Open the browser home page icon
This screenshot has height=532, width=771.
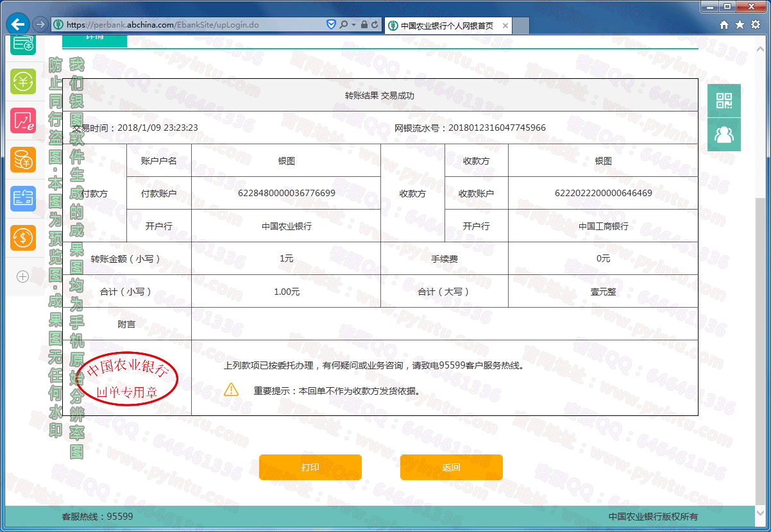click(x=724, y=25)
